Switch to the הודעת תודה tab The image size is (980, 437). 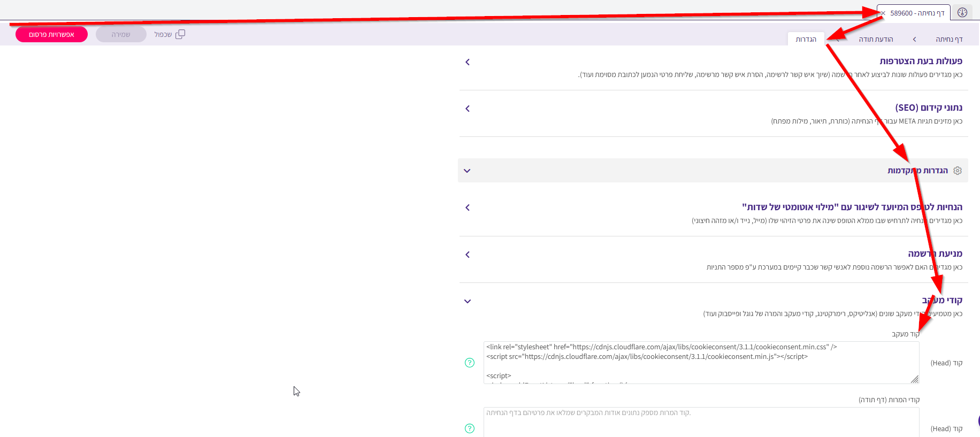pyautogui.click(x=876, y=39)
